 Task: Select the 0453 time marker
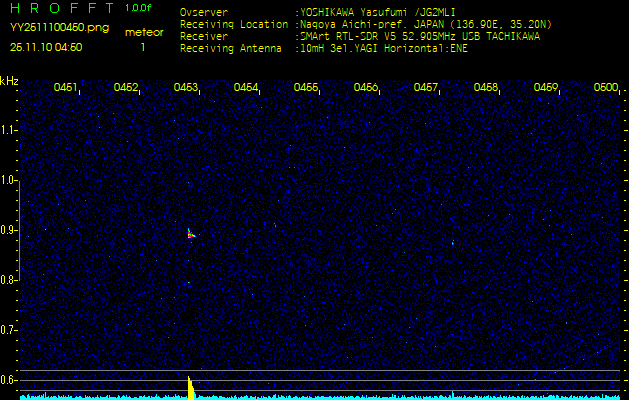[x=186, y=88]
